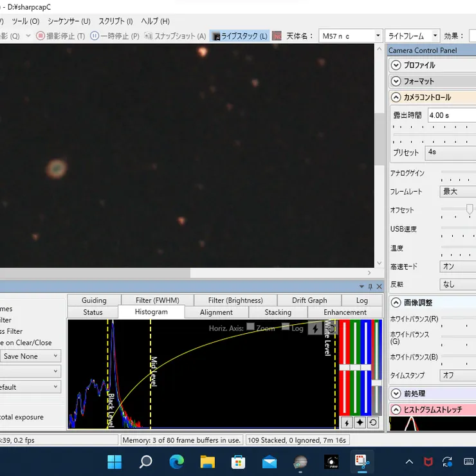Open the 天体名 dropdown showing M57
The width and height of the screenshot is (476, 476).
(x=351, y=36)
